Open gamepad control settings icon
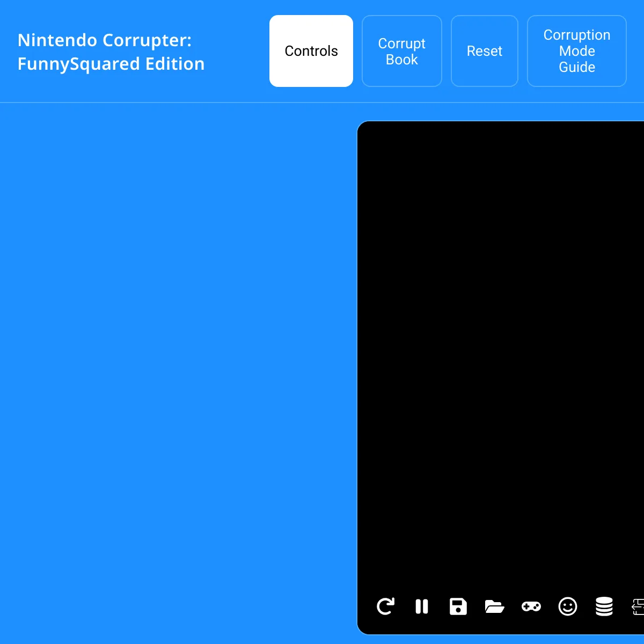 (x=531, y=606)
